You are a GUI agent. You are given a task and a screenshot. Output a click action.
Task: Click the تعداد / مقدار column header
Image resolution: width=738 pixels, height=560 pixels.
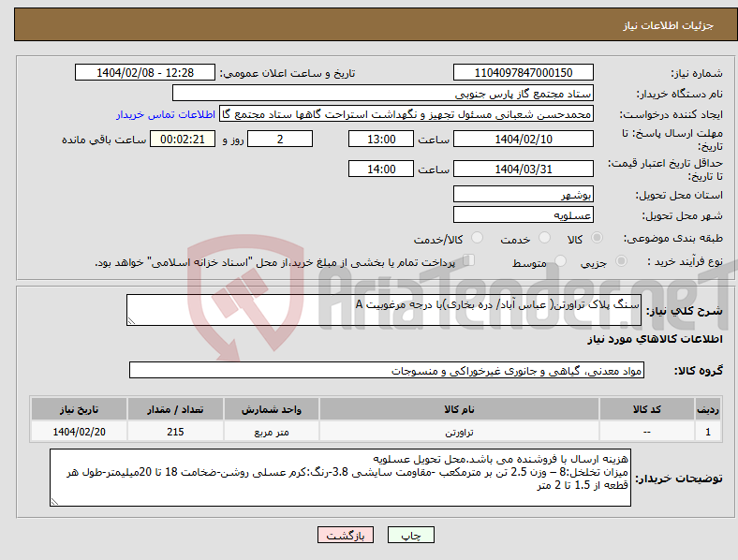175,409
